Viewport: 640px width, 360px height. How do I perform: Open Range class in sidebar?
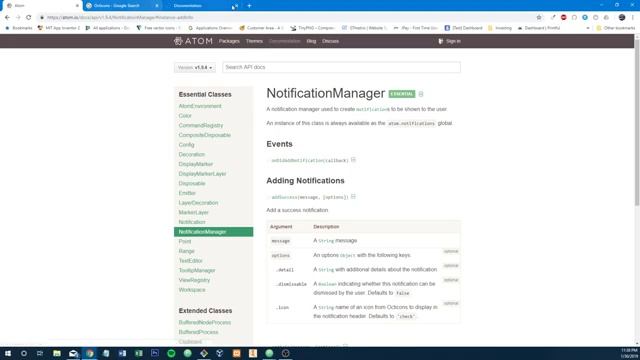click(187, 251)
